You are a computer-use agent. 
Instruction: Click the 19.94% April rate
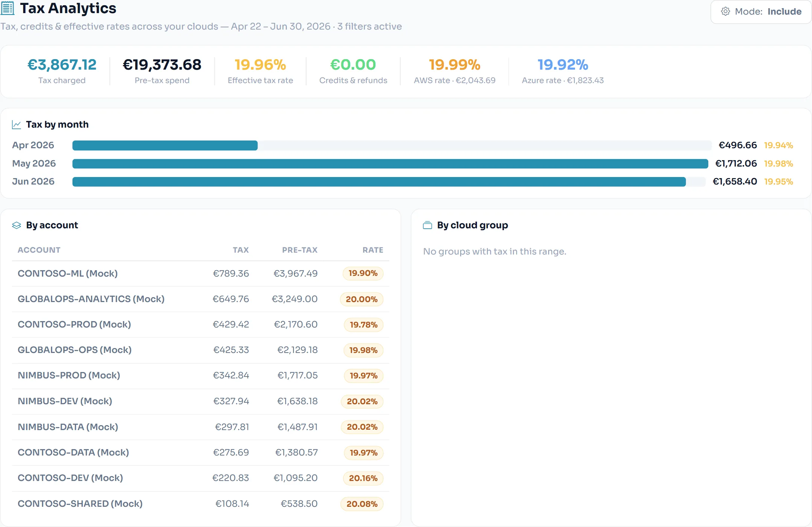[x=778, y=145]
